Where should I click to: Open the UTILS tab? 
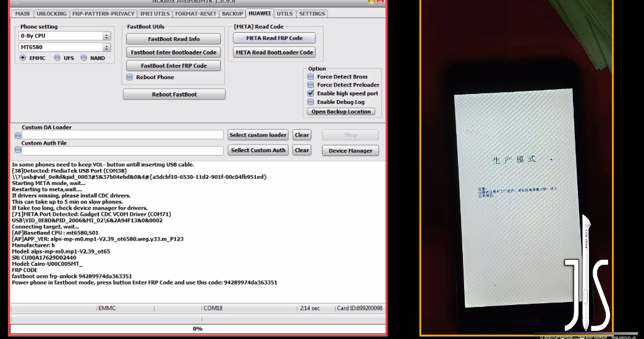click(285, 14)
